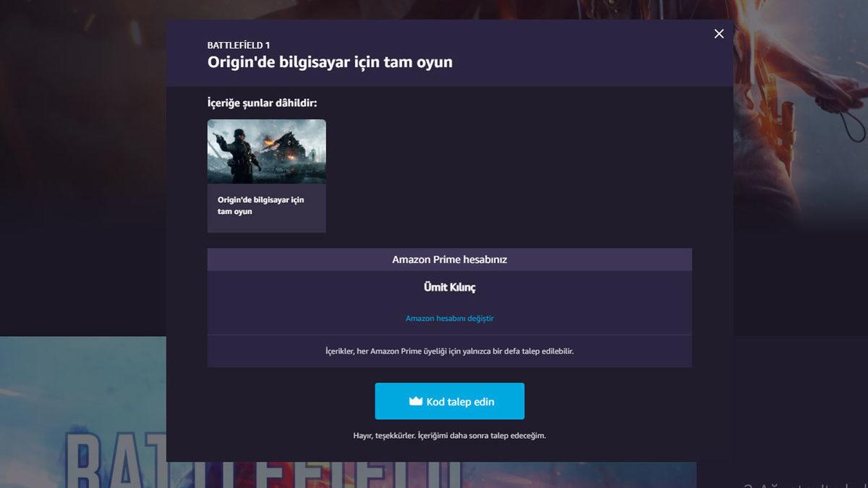Viewport: 868px width, 488px height.
Task: Click the X icon to dismiss dialog
Action: pyautogui.click(x=718, y=33)
